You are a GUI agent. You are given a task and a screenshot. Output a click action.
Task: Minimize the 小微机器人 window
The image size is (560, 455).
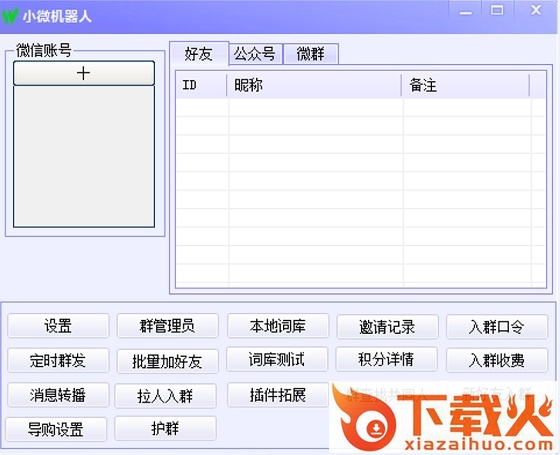tap(465, 11)
